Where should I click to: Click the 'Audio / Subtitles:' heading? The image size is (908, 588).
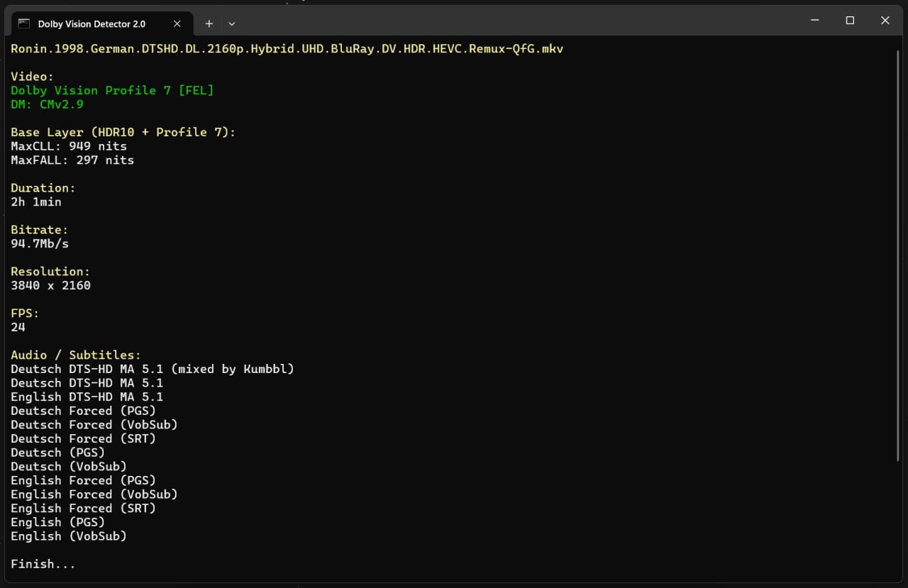[76, 355]
